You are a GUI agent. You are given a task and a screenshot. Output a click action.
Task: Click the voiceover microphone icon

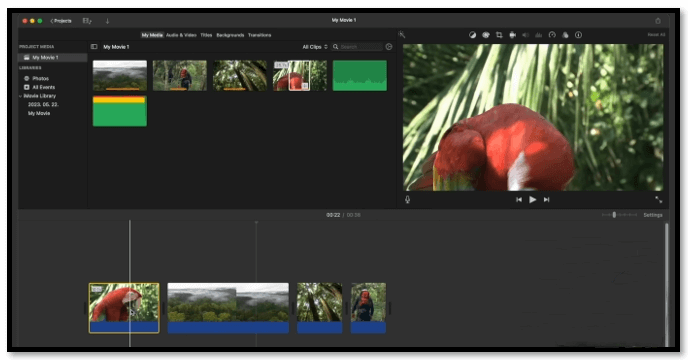click(x=408, y=200)
